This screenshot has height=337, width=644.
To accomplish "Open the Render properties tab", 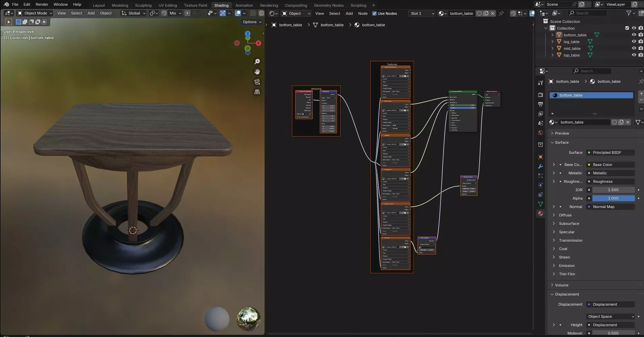I will tap(541, 95).
